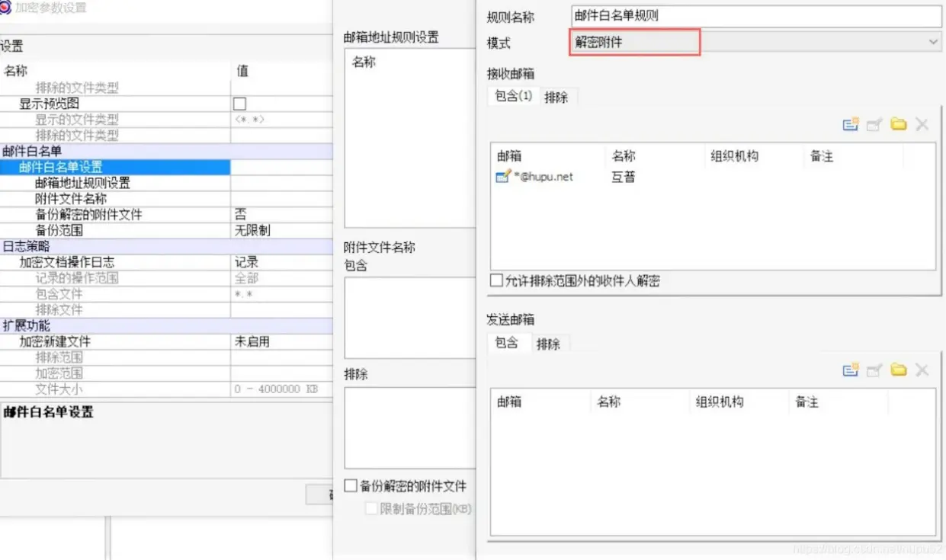Click the delete X icon for 发送邮箱

point(922,370)
